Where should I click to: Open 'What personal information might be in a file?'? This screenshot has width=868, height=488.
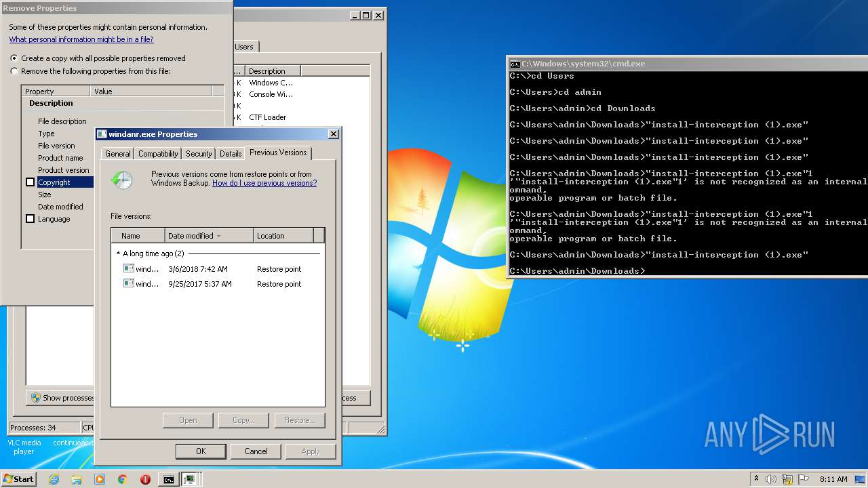(81, 39)
